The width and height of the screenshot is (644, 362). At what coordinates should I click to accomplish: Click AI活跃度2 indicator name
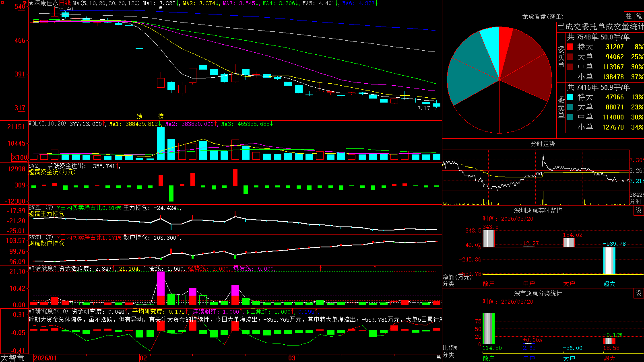point(43,269)
